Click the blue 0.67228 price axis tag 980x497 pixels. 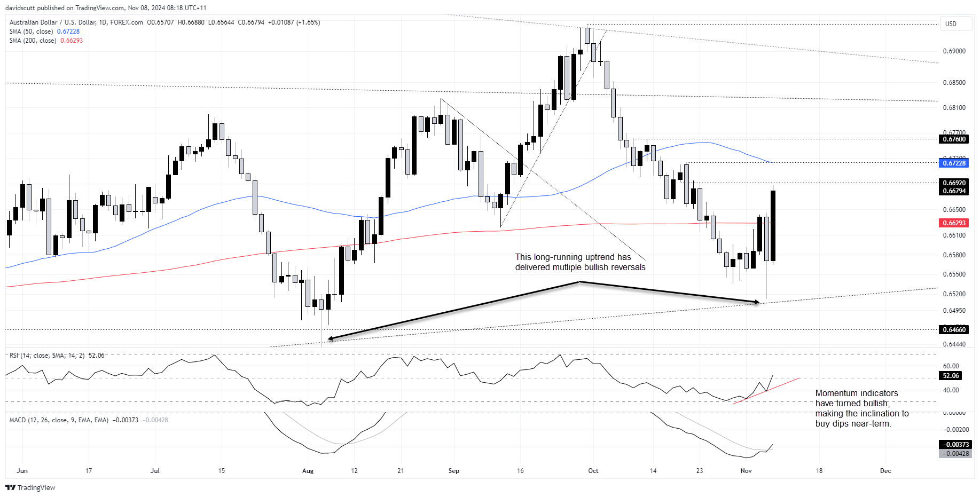click(x=954, y=163)
